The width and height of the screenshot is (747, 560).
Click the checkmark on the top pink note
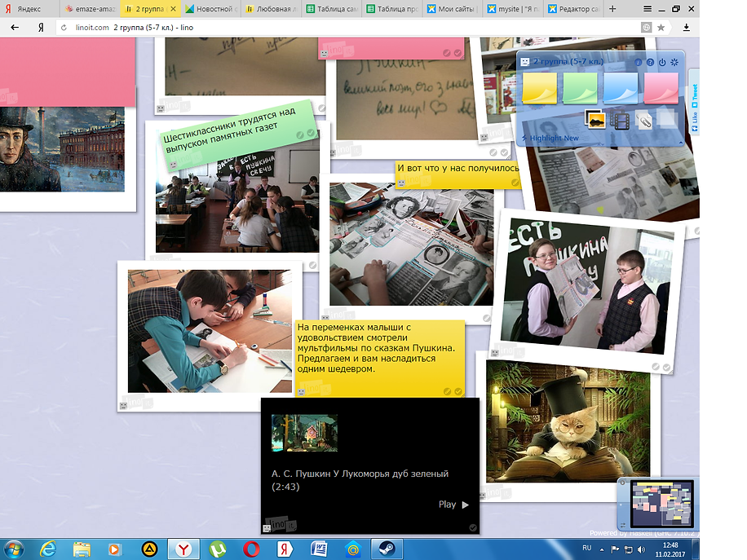point(457,53)
